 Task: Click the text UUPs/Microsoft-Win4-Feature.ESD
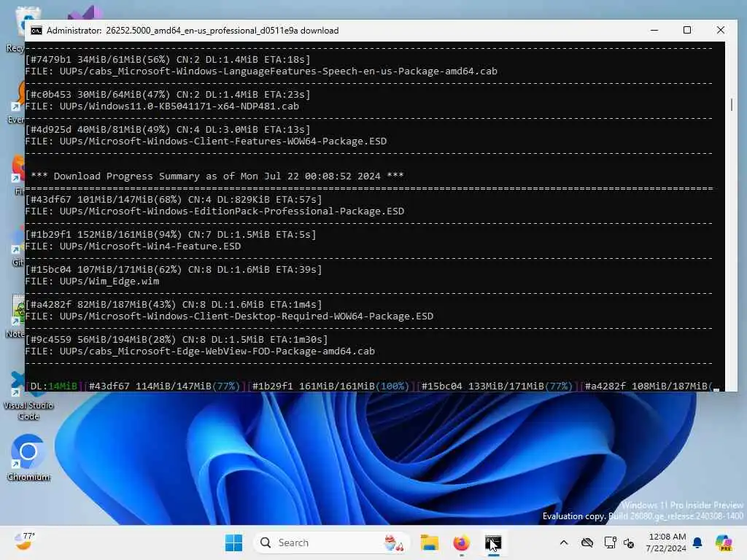[x=150, y=246]
